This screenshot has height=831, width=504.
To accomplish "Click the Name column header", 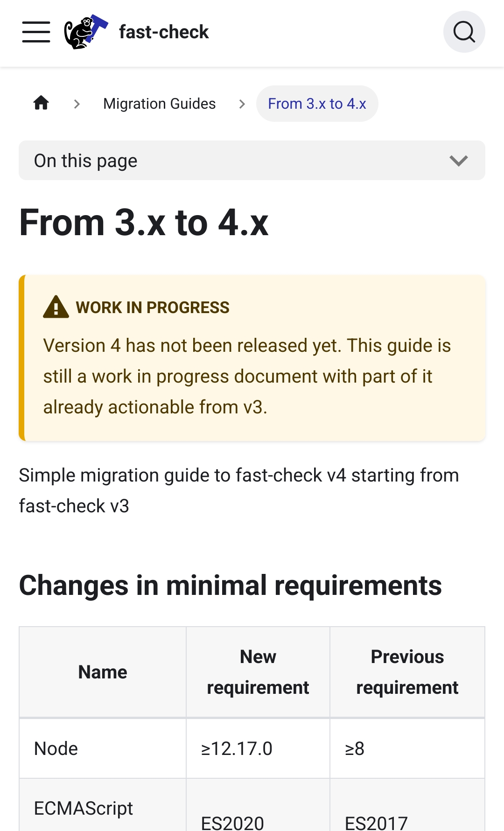I will pyautogui.click(x=103, y=672).
